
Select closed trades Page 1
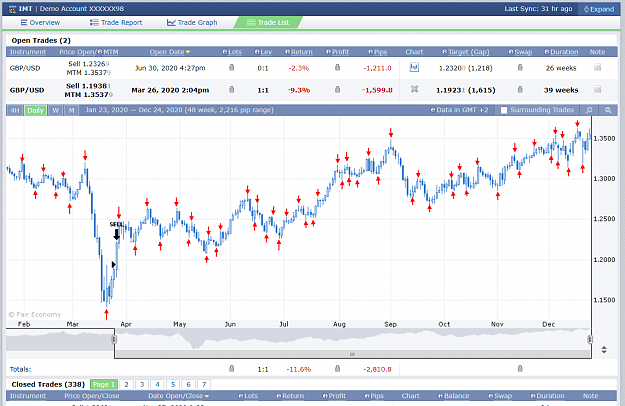[x=104, y=384]
